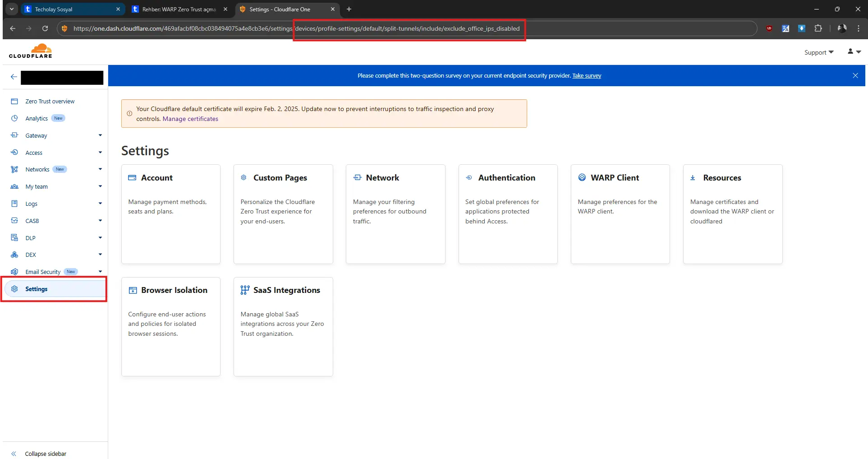
Task: Click the Cloudflare logo
Action: point(31,51)
